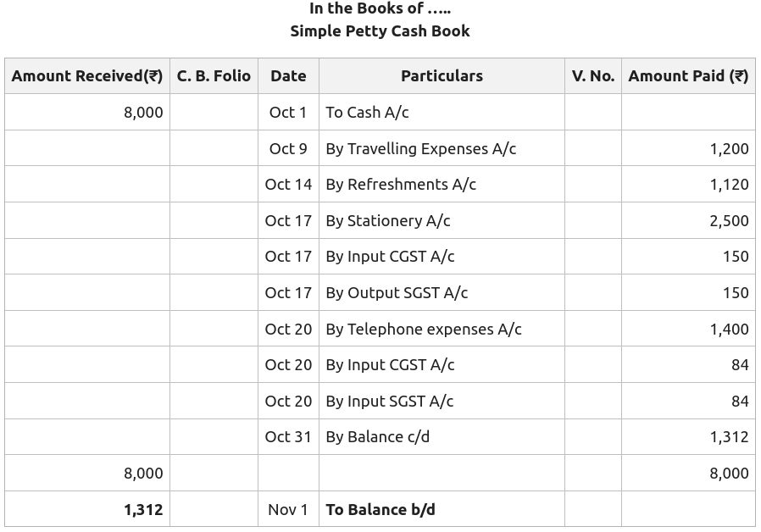761x532 pixels.
Task: Click the Date column header
Action: click(288, 76)
